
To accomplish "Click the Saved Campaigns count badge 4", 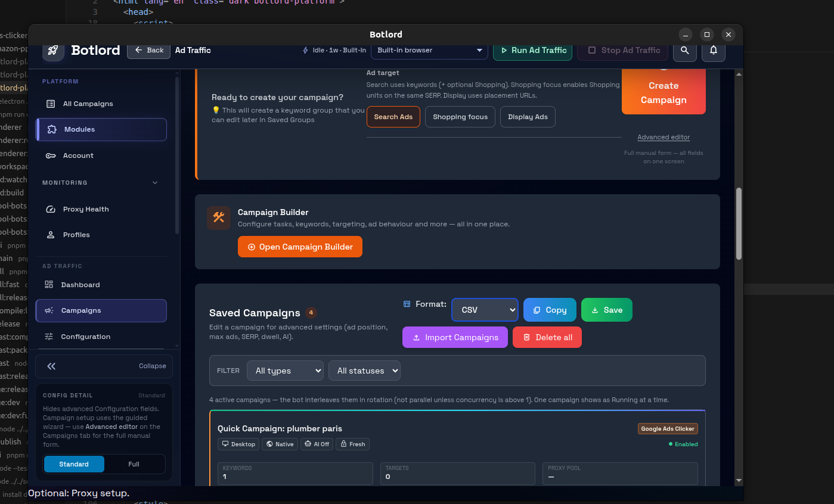I will point(311,313).
